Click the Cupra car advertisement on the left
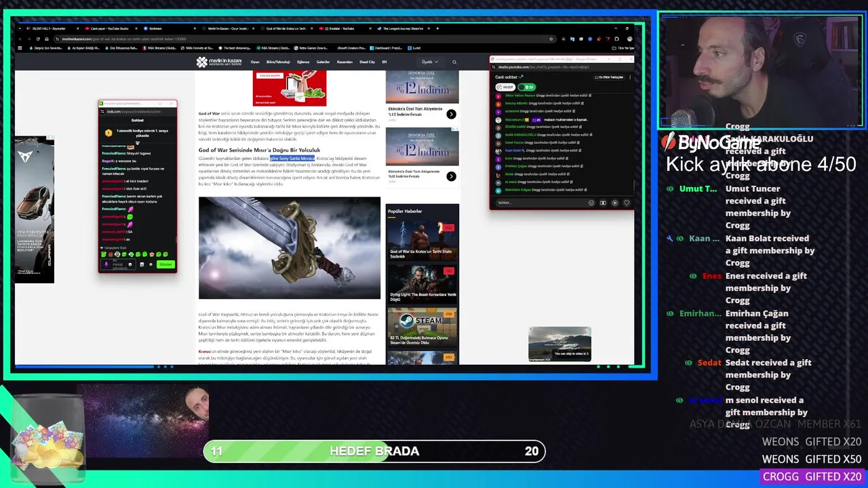This screenshot has height=488, width=868. [x=35, y=210]
